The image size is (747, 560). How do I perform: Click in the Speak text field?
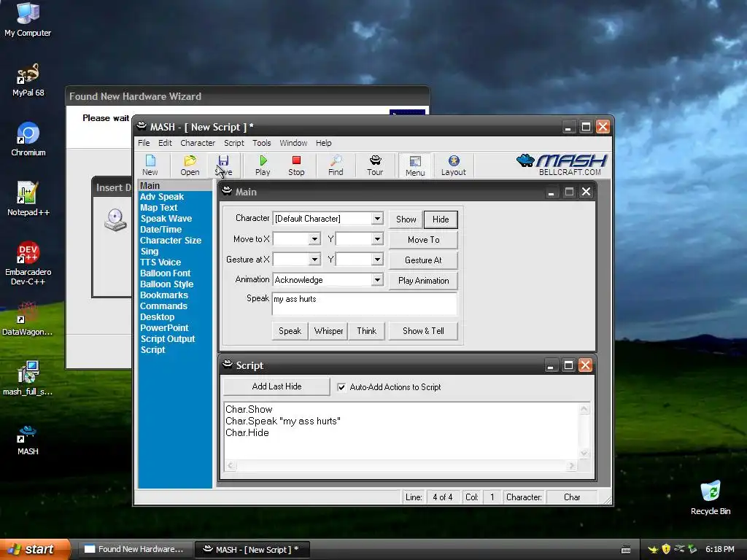coord(365,304)
